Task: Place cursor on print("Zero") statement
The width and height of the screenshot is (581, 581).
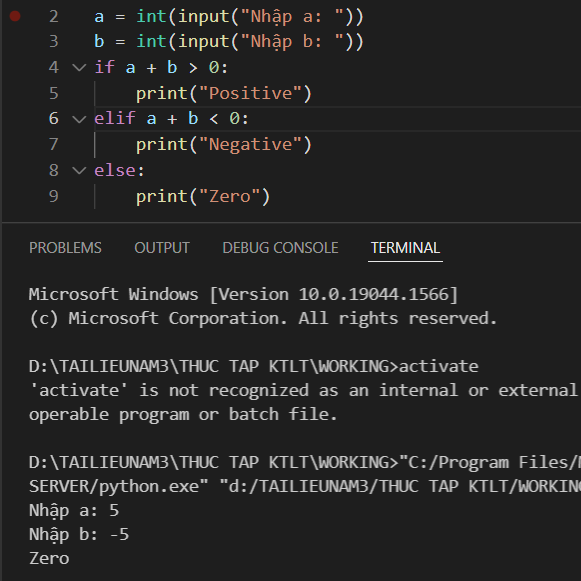Action: pyautogui.click(x=203, y=196)
